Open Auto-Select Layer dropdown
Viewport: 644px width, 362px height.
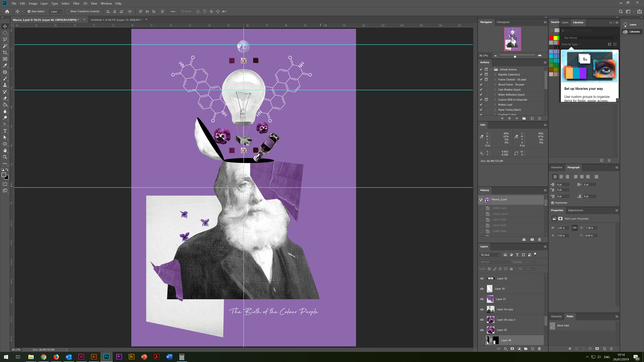[x=56, y=12]
